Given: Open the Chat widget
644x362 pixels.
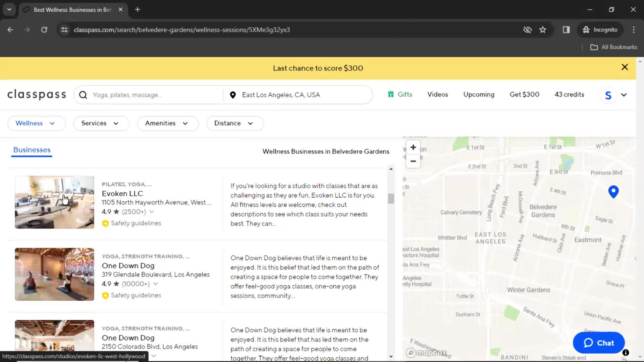Looking at the screenshot, I should coord(599,343).
